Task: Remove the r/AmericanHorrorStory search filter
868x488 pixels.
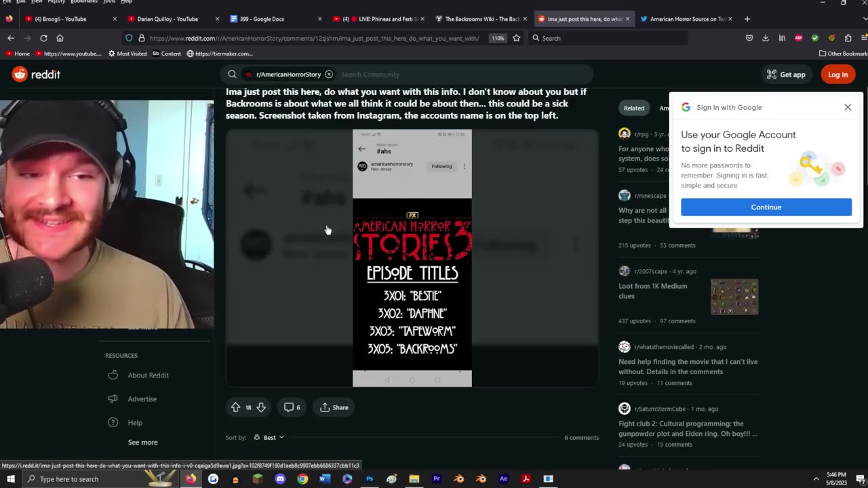Action: 329,75
